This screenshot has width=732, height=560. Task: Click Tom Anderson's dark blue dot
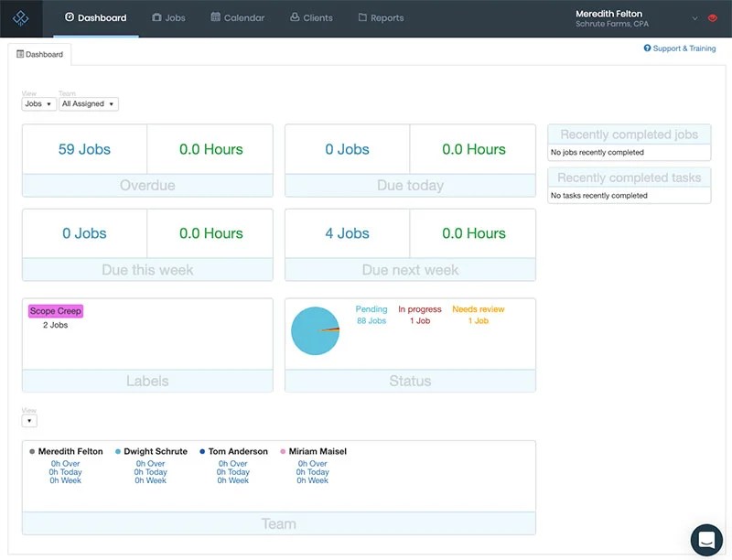click(x=202, y=451)
